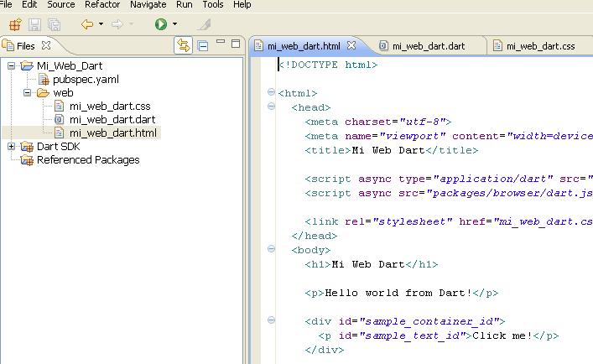Open the Run menu
The height and width of the screenshot is (364, 593).
[x=185, y=4]
